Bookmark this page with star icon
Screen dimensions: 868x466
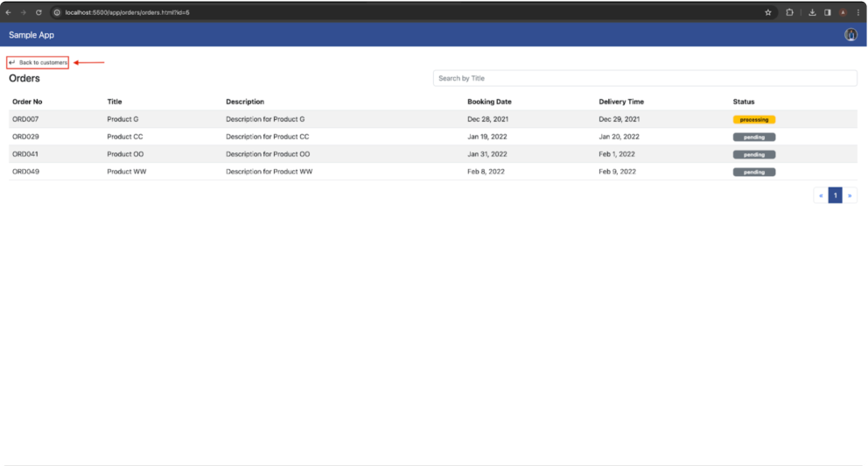(x=767, y=12)
